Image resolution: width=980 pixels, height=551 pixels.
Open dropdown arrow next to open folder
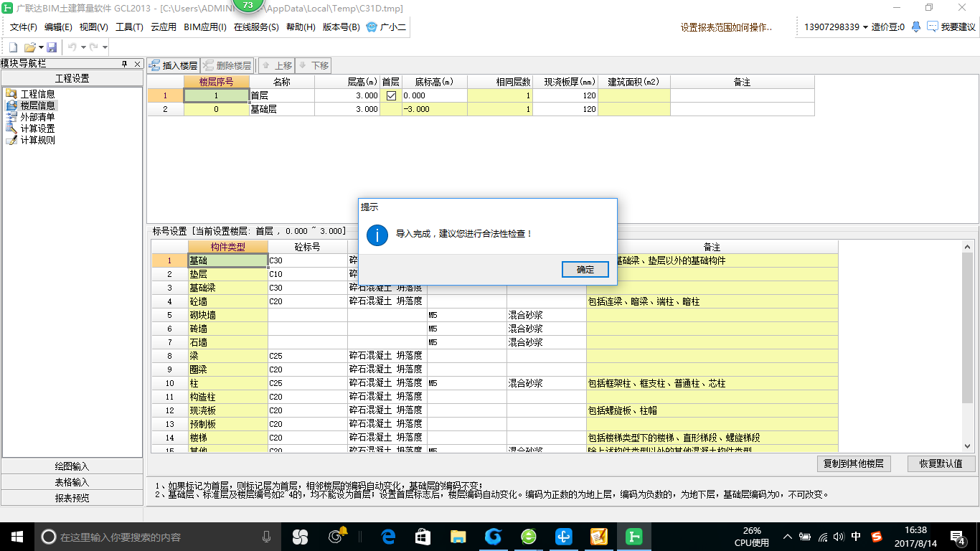[41, 47]
